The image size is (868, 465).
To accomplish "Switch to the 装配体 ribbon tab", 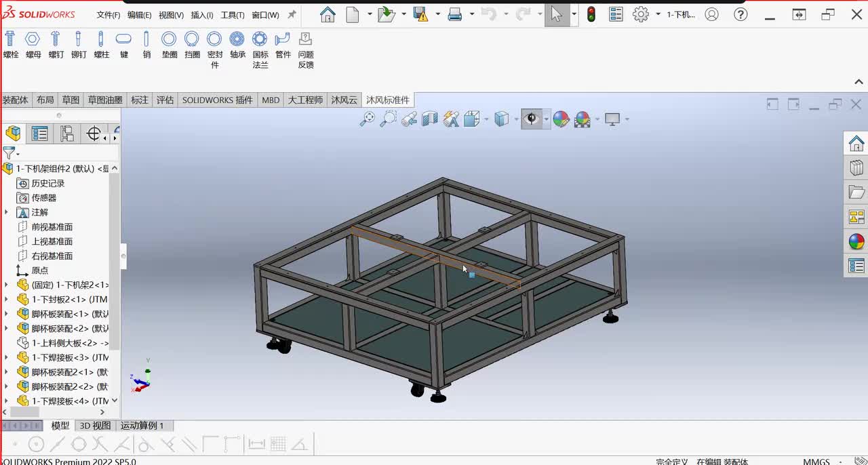I will [15, 100].
